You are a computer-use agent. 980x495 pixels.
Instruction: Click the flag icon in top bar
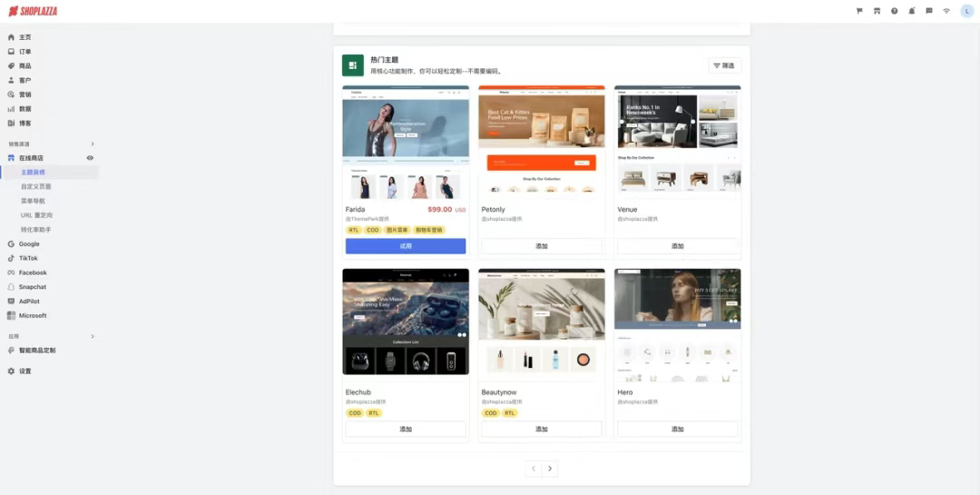pyautogui.click(x=859, y=11)
